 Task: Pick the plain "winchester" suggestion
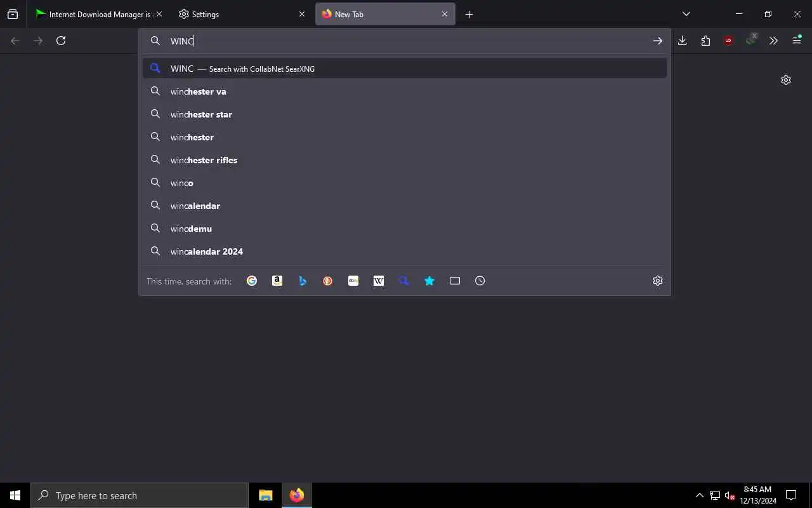405,137
